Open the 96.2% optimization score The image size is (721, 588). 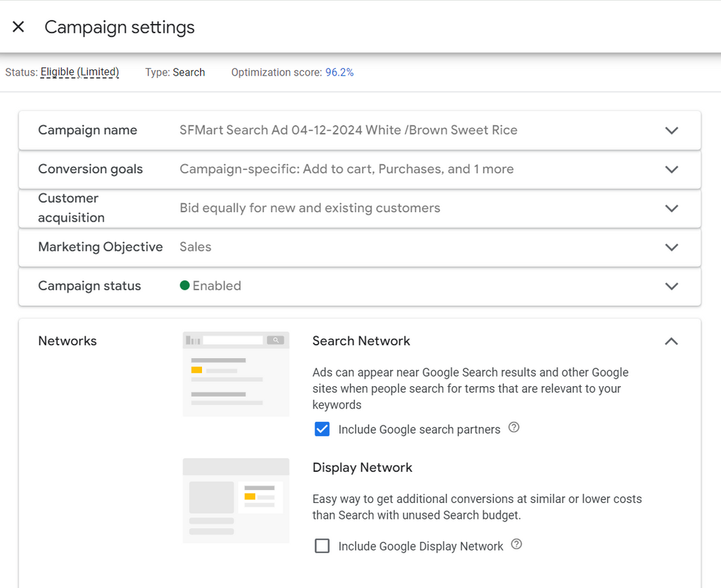point(339,72)
